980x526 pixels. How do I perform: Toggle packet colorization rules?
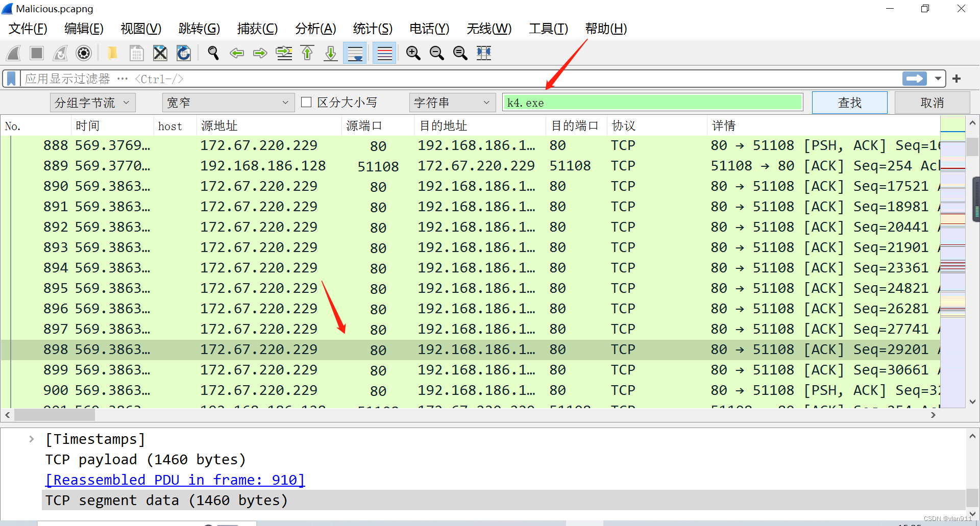(x=385, y=53)
